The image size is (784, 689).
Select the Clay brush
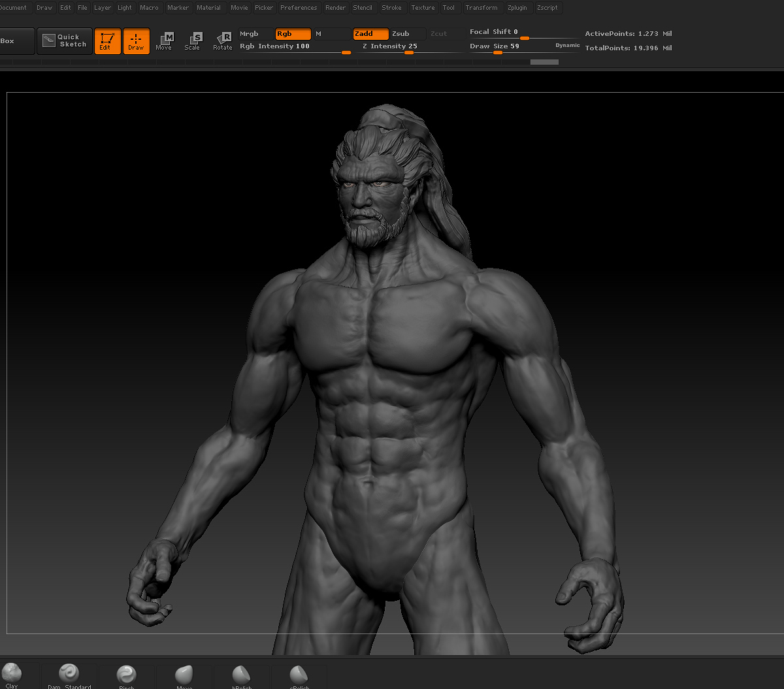point(12,676)
